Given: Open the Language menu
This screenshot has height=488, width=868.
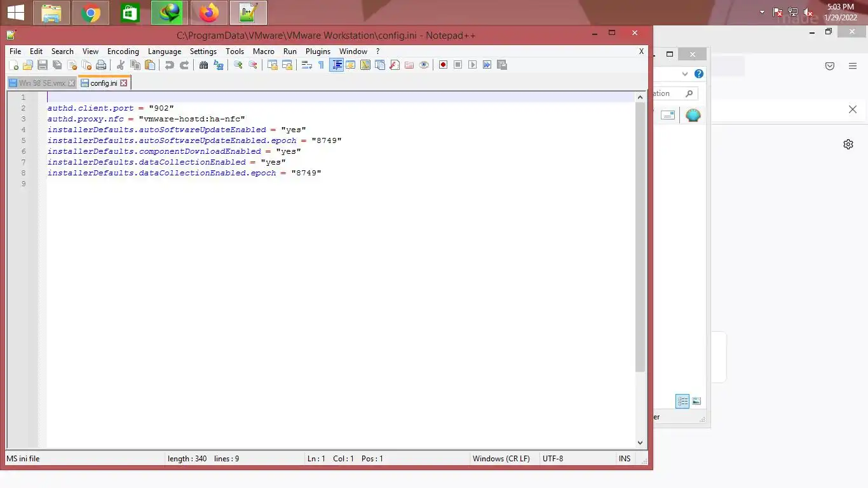Looking at the screenshot, I should pos(165,51).
